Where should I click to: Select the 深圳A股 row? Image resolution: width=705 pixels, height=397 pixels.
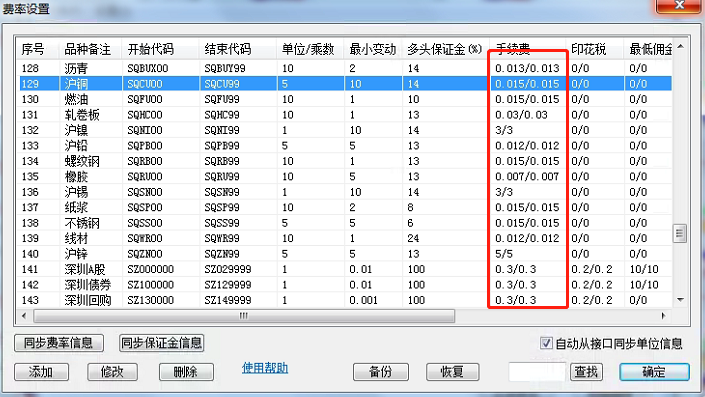346,269
